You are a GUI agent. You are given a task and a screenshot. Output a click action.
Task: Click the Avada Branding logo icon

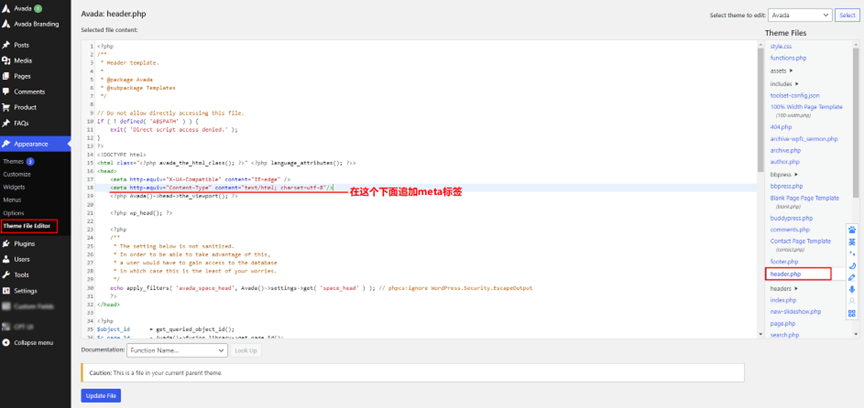click(x=6, y=24)
